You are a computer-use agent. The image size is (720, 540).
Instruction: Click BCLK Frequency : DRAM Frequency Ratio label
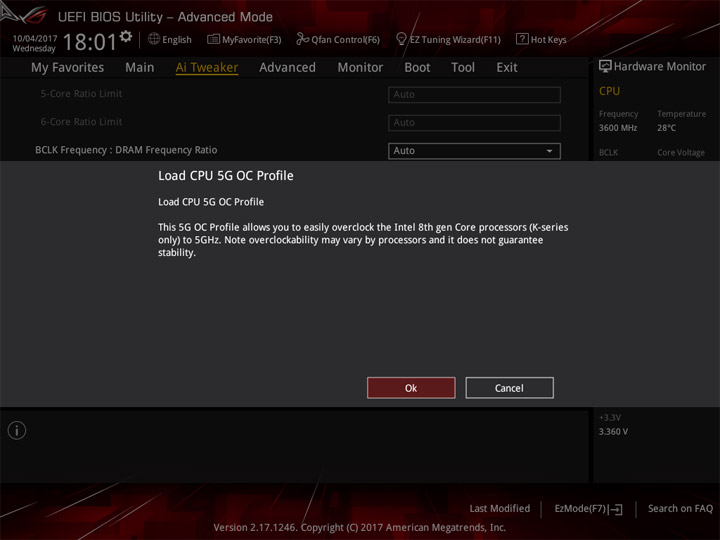click(x=126, y=150)
